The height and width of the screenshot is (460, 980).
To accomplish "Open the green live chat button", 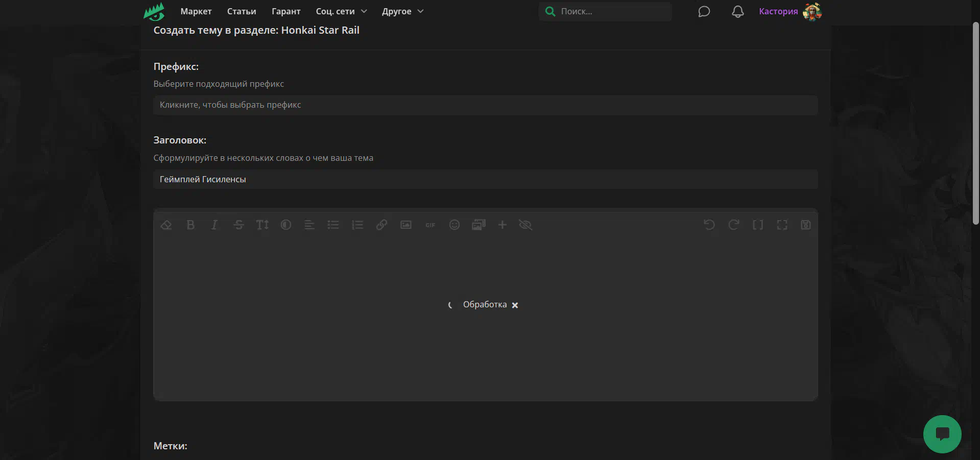I will point(942,434).
